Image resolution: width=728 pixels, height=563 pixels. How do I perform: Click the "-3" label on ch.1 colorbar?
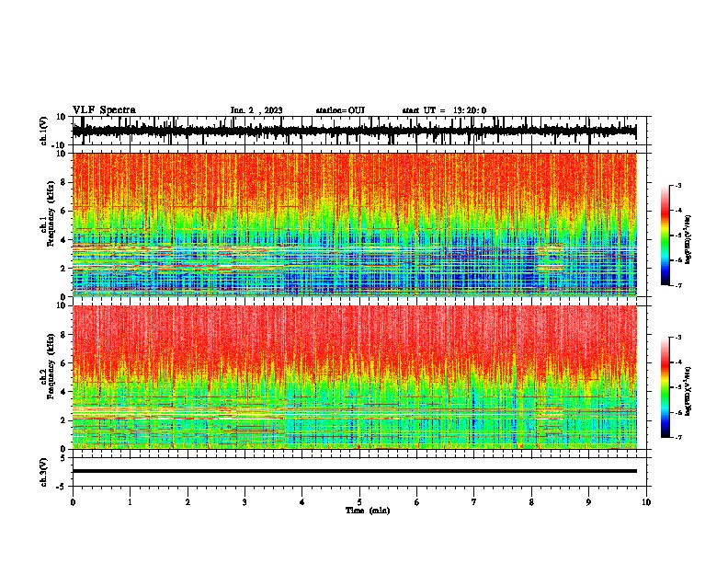click(x=677, y=186)
